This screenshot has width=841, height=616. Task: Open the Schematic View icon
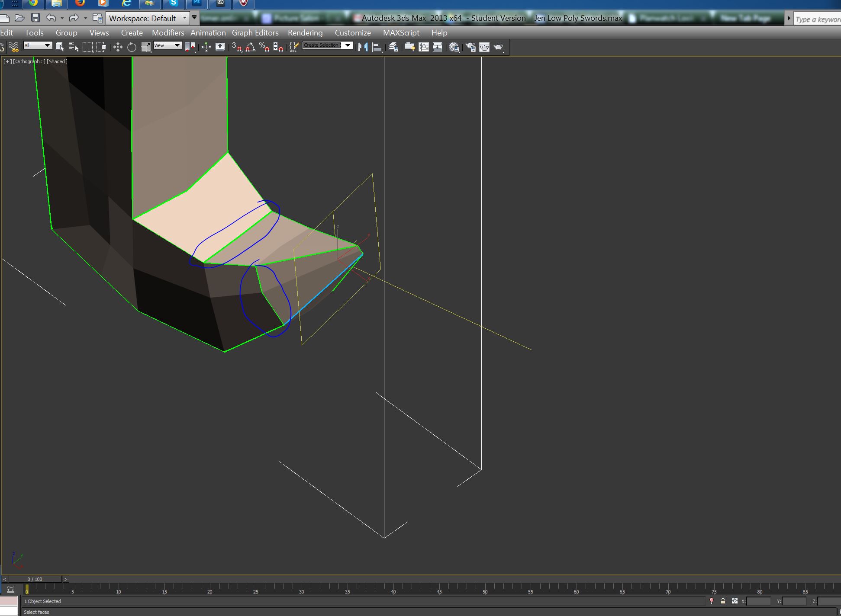(438, 47)
